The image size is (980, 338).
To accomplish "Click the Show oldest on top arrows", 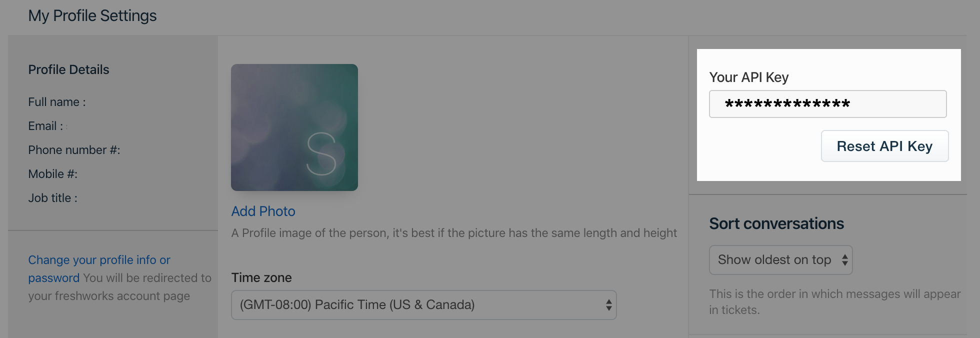I will [844, 260].
